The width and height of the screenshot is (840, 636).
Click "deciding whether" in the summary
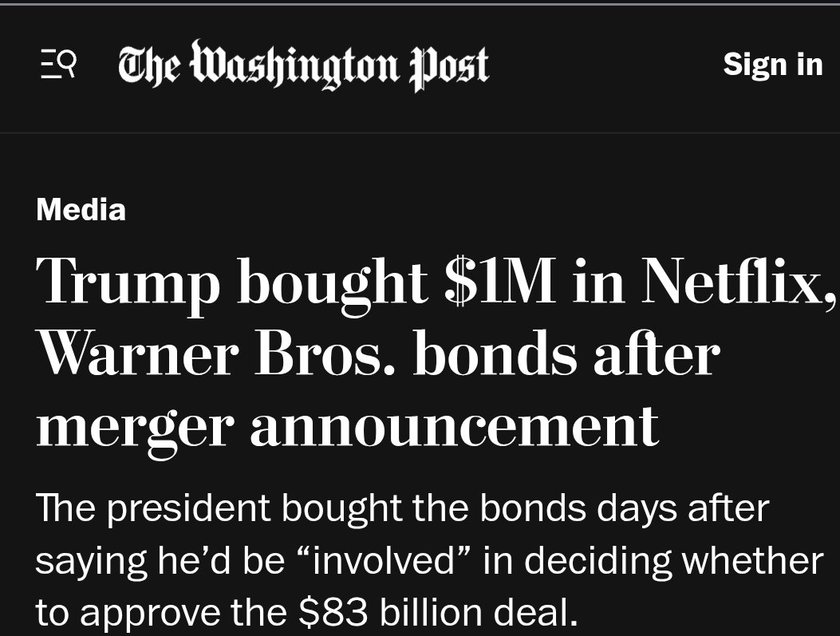tap(672, 561)
